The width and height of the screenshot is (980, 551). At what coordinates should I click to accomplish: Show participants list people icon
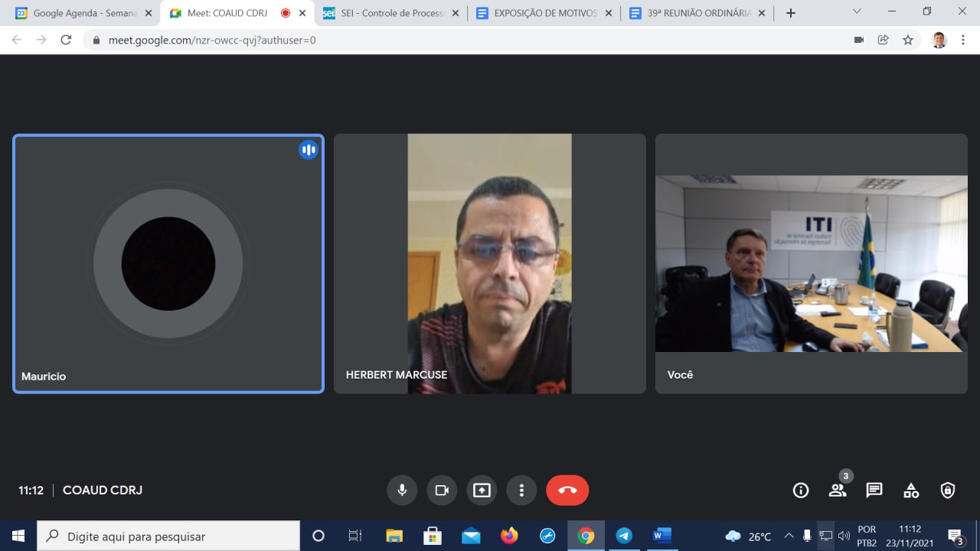click(838, 491)
